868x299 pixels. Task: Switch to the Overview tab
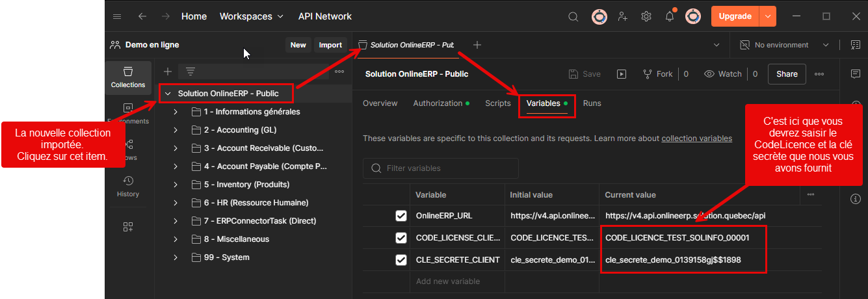[x=380, y=103]
